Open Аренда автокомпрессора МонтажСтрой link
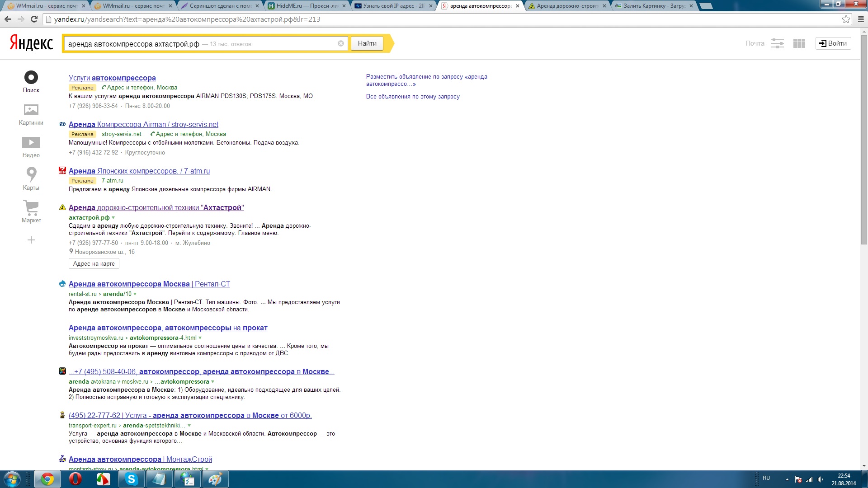868x488 pixels. 140,459
